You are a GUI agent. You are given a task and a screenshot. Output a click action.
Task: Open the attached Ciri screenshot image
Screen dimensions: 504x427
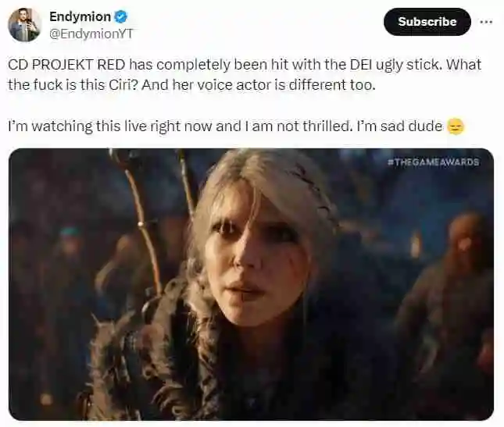point(251,284)
